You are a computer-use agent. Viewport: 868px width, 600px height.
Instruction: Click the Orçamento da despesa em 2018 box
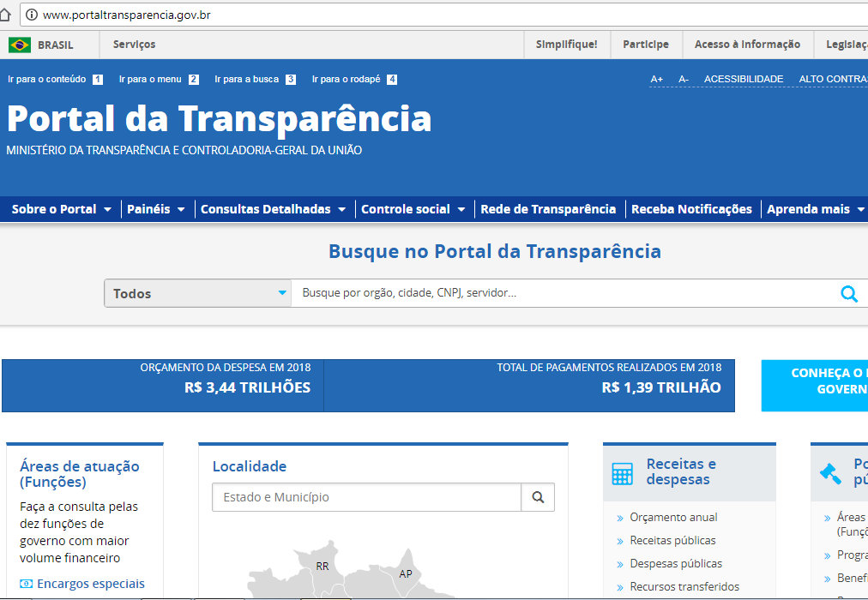pos(163,386)
